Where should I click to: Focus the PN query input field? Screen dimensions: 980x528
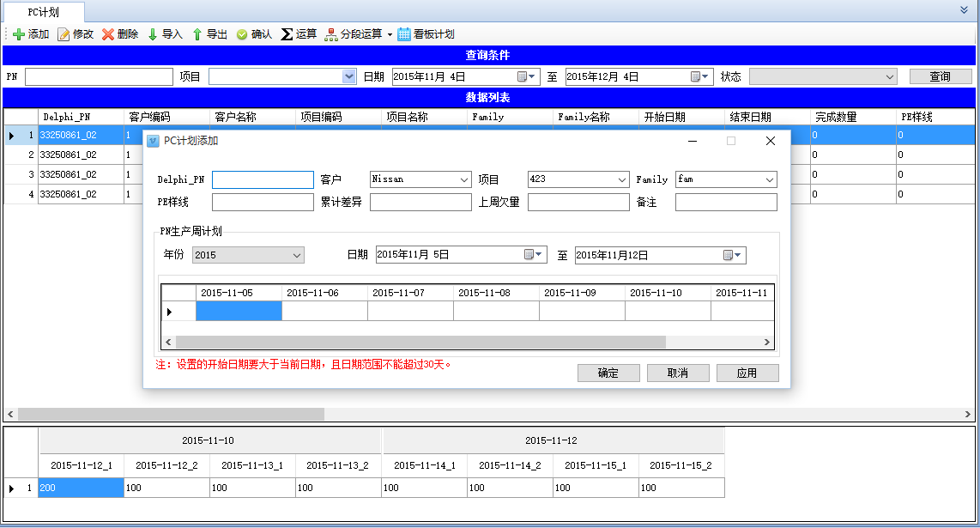[99, 77]
